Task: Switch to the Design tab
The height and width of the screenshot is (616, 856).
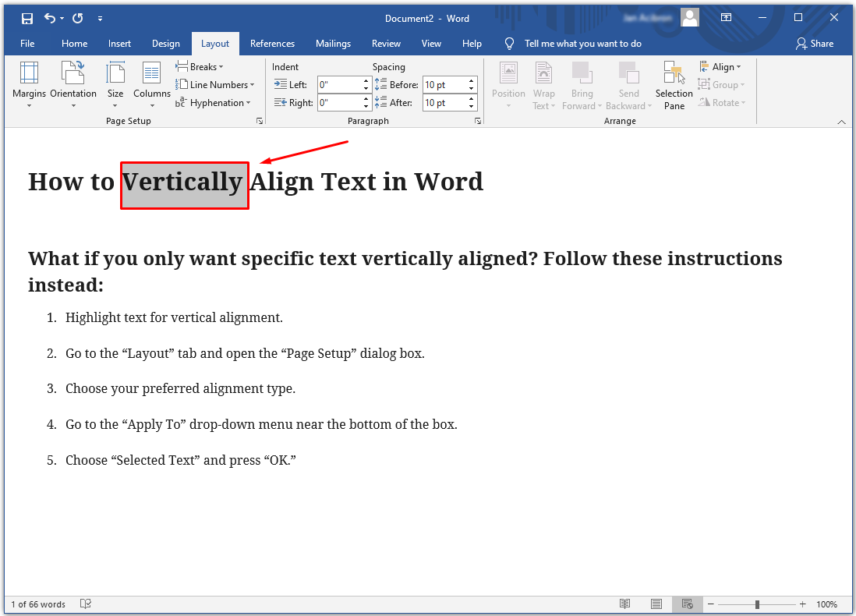Action: (165, 44)
